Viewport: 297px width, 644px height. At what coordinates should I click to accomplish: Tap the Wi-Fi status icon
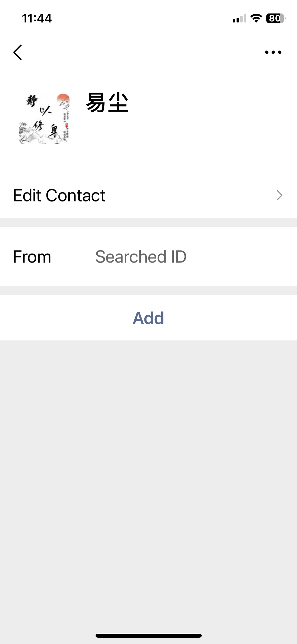click(x=256, y=18)
